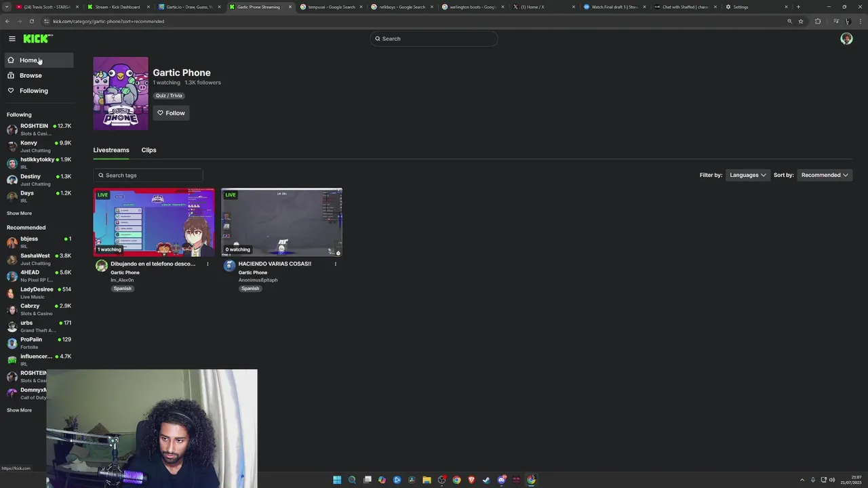Switch to Gartic.io browser tab
The width and height of the screenshot is (868, 488).
coord(189,7)
